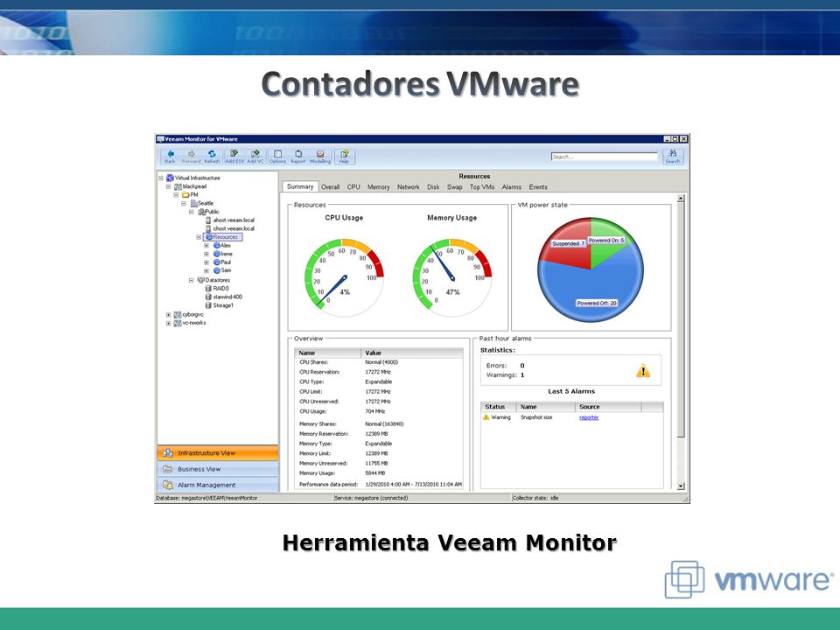Viewport: 840px width, 630px height.
Task: Click scrollbar down arrow in summary pane
Action: [x=681, y=486]
